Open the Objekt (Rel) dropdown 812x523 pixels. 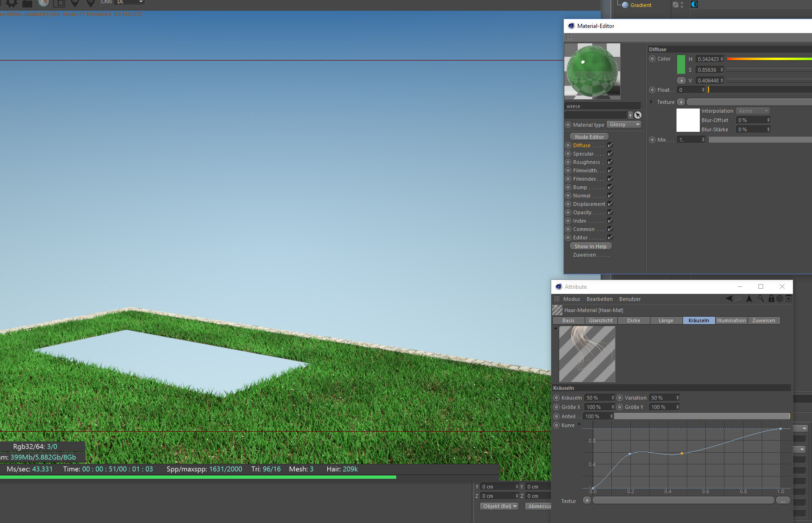(x=500, y=506)
